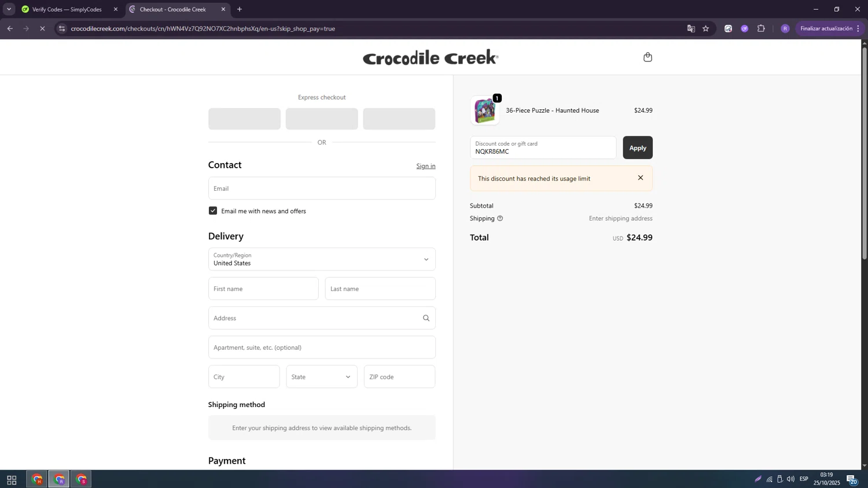
Task: Click the address search magnifier icon
Action: [x=426, y=318]
